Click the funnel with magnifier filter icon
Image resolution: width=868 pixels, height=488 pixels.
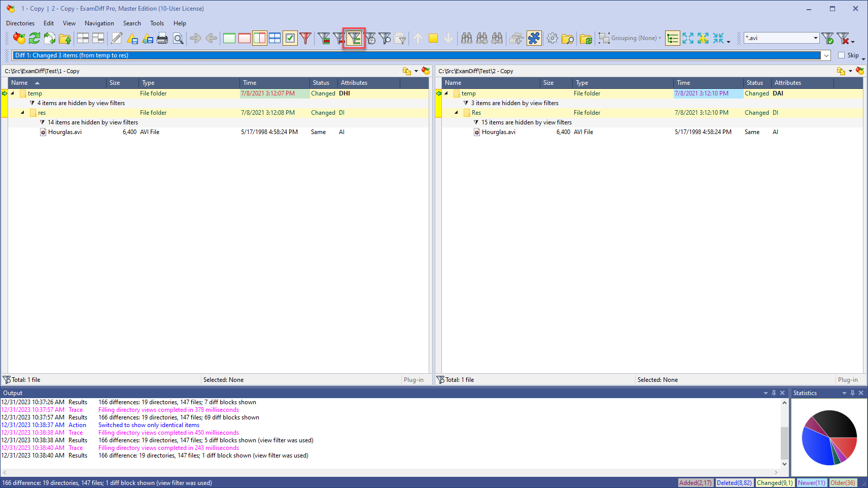tap(386, 38)
